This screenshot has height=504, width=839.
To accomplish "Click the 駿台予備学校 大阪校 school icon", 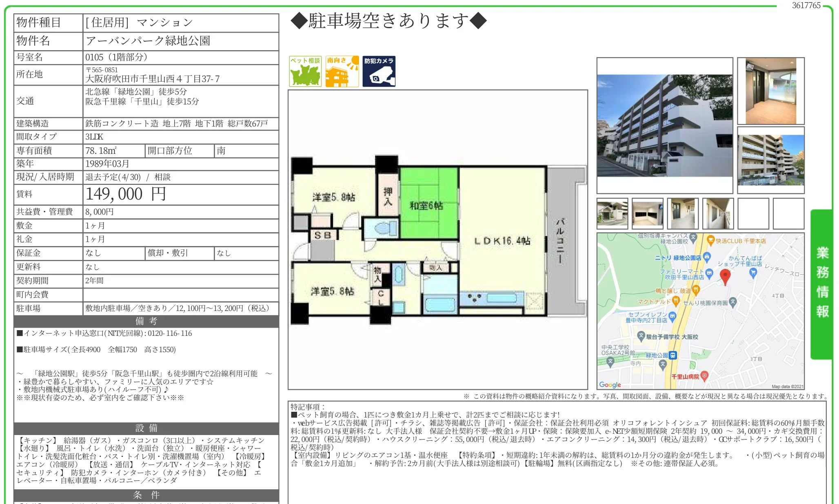I will point(641,335).
